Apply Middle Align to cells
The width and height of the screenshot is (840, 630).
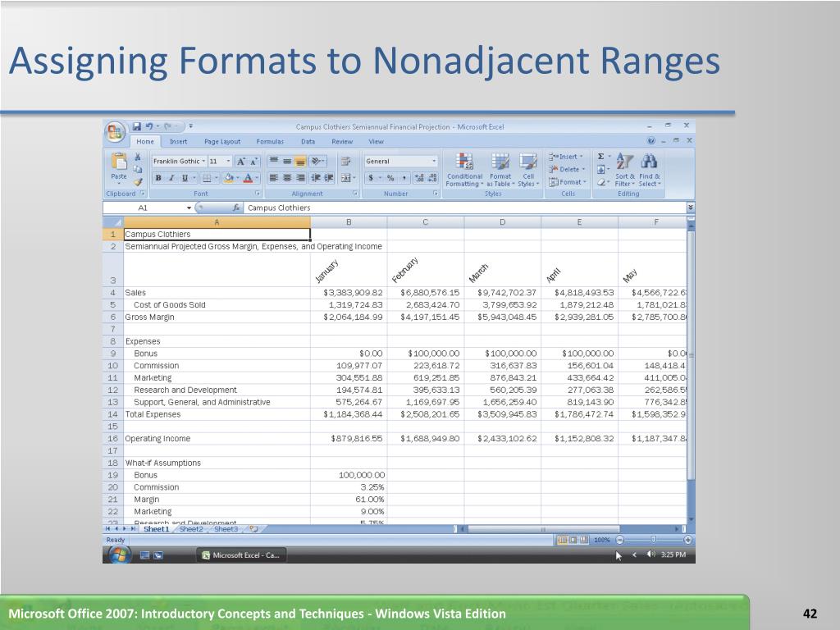[287, 161]
